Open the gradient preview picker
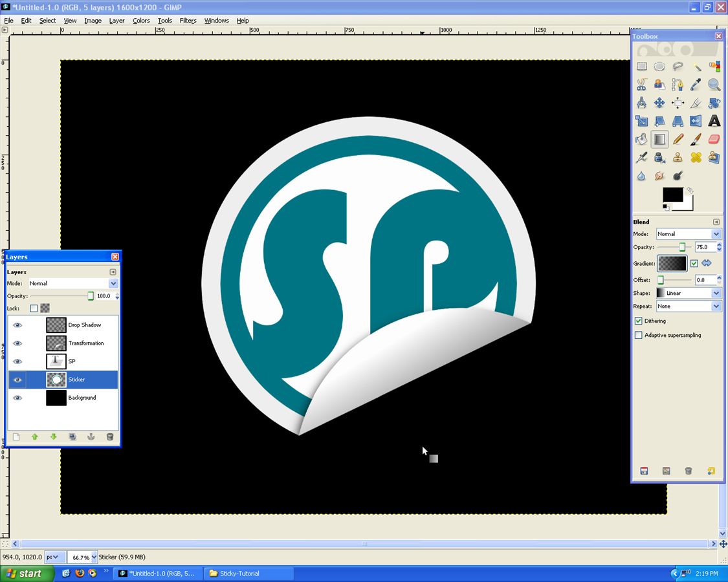Screen dimensions: 728x582 coord(672,263)
